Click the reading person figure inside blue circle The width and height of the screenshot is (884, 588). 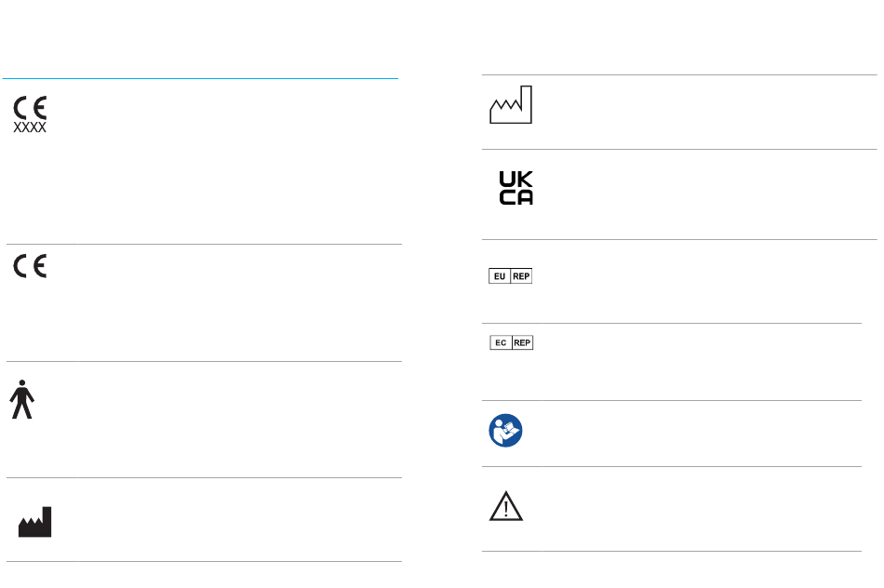(x=505, y=432)
